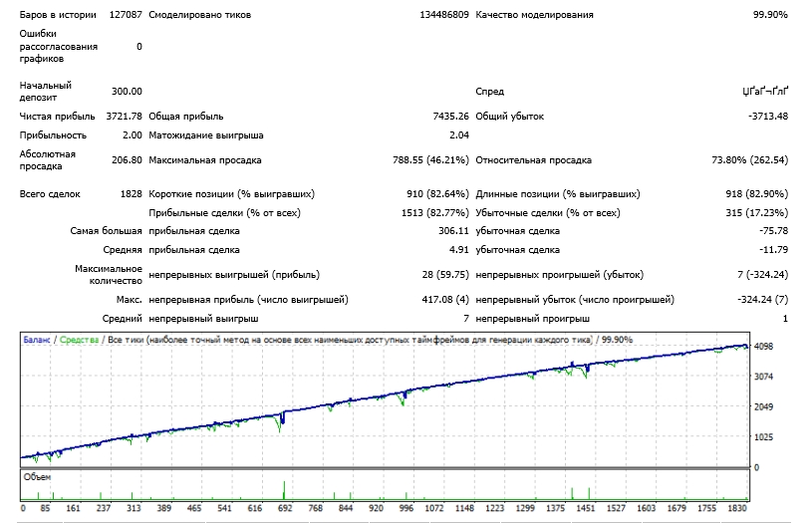Click short positions value 910 (82.64%)
The width and height of the screenshot is (812, 523).
(x=437, y=194)
